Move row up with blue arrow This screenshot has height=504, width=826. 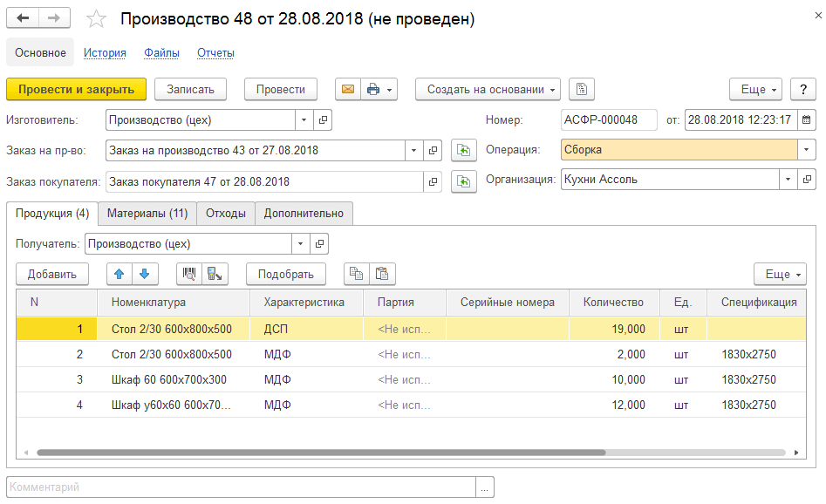119,274
